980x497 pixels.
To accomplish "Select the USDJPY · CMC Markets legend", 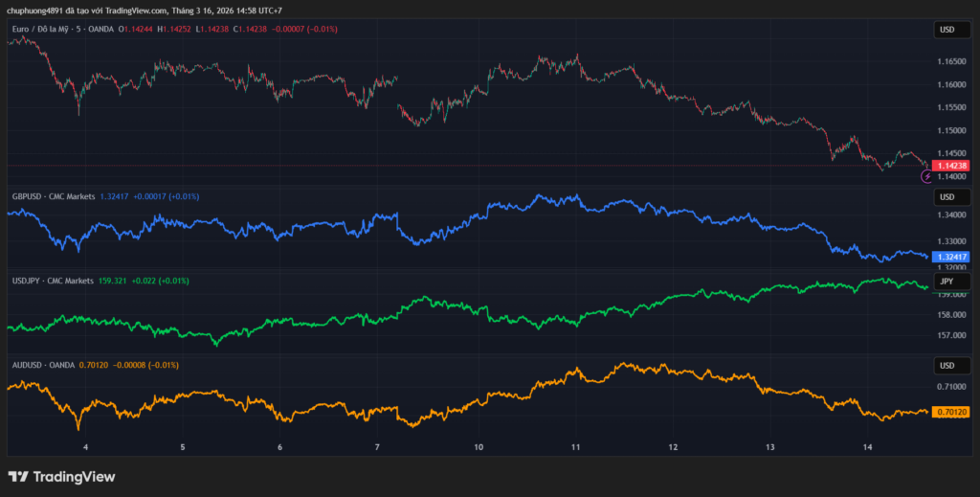I will 53,281.
